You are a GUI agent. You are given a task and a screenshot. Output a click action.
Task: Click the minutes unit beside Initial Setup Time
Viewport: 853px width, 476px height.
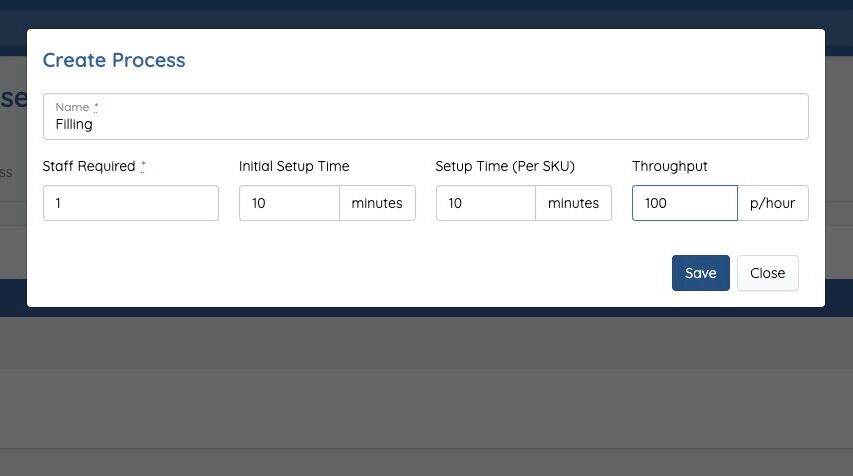[377, 203]
